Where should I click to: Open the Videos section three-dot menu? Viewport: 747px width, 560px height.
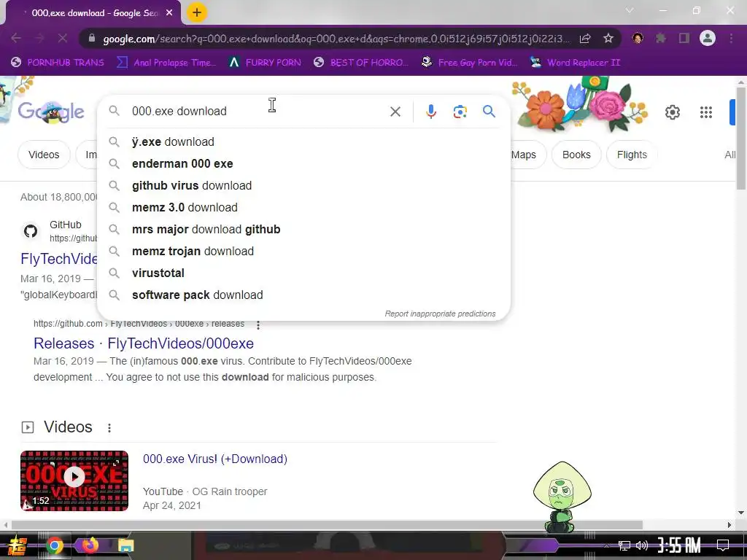(109, 427)
